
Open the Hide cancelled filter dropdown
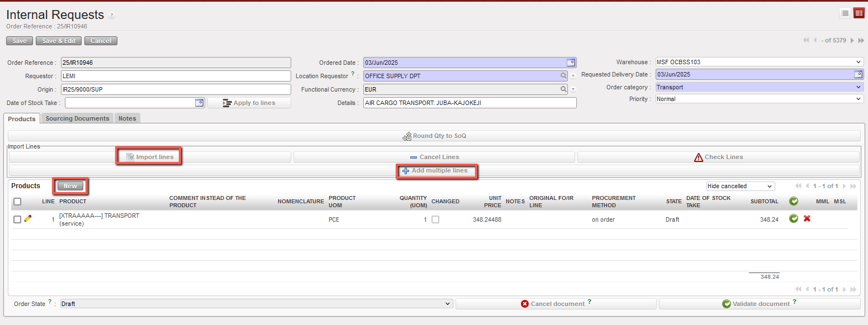click(740, 186)
